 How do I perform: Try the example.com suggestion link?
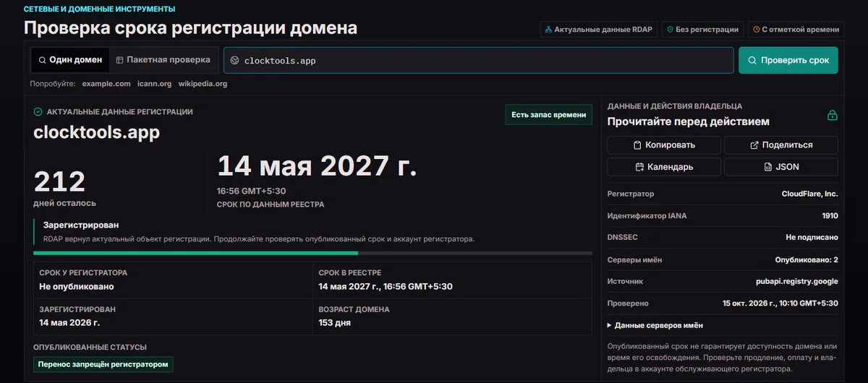click(x=106, y=84)
